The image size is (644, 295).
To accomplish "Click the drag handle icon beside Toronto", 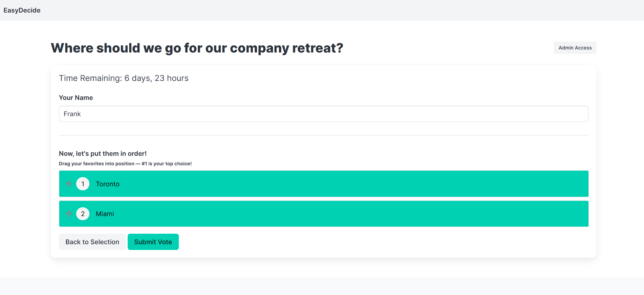I will click(69, 184).
